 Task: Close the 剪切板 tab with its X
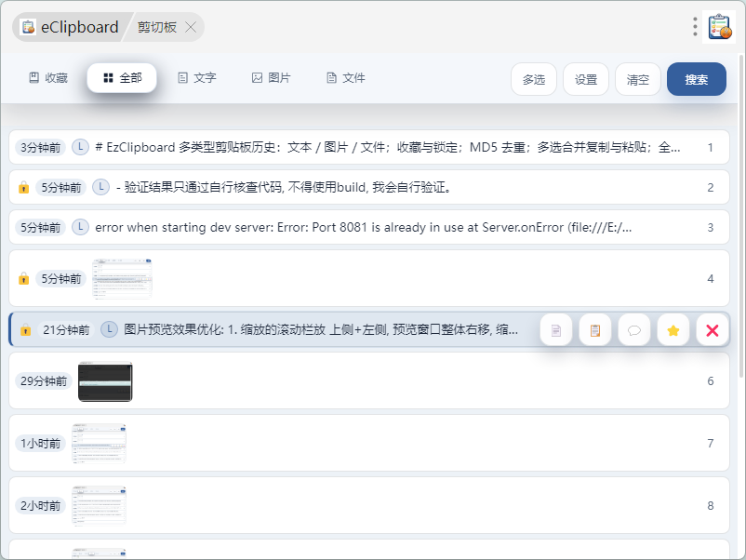click(191, 27)
